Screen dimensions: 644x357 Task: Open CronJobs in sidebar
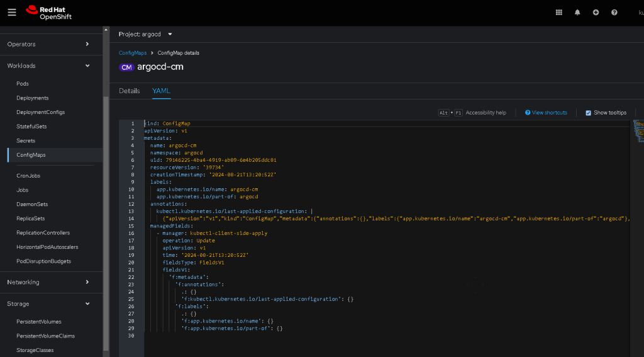click(28, 176)
